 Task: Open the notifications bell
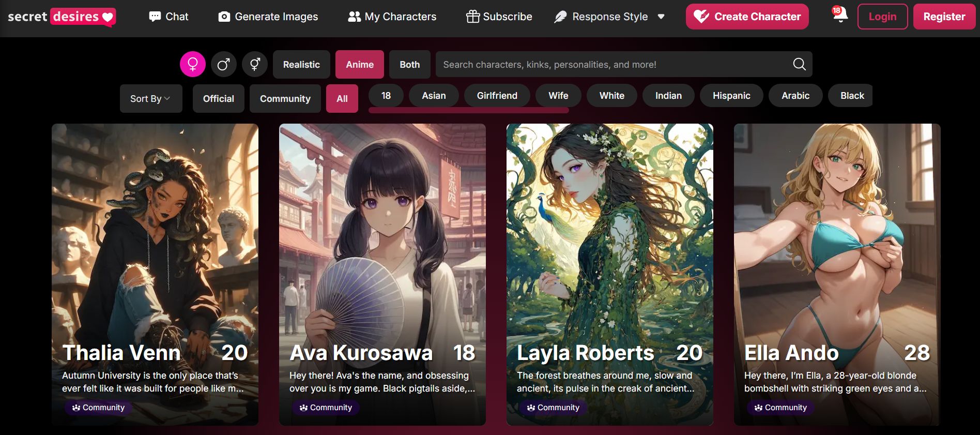tap(840, 16)
